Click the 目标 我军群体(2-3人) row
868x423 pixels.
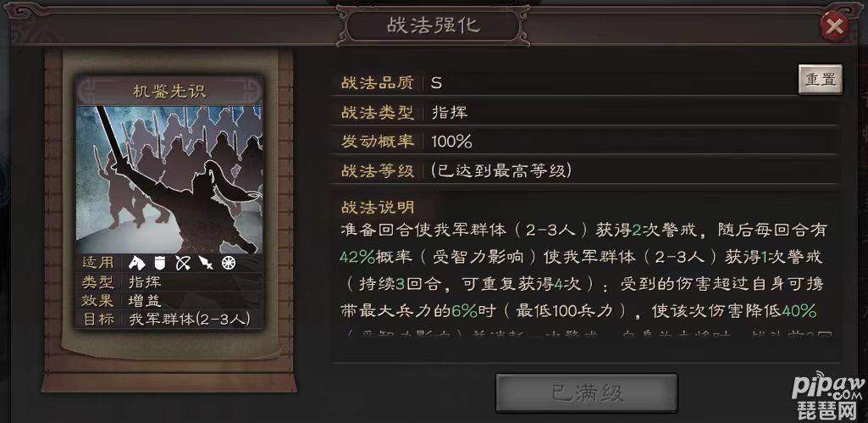coord(169,320)
